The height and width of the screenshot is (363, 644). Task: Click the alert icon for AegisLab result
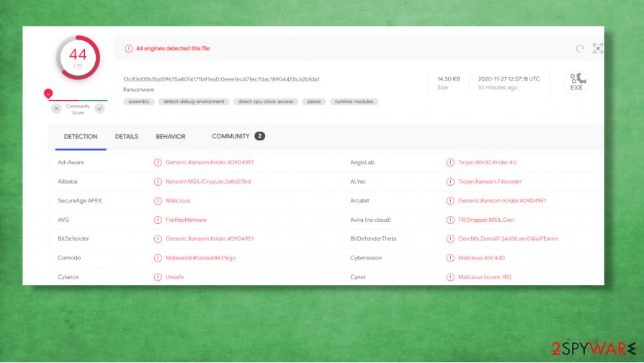tap(450, 163)
